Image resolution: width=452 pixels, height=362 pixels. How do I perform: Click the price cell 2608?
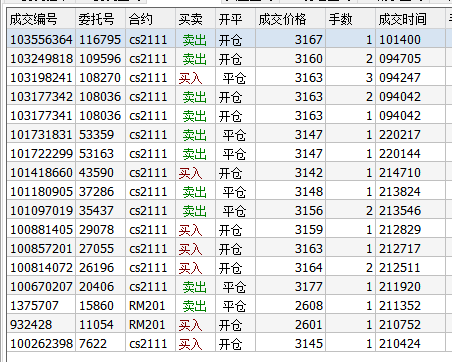(x=309, y=306)
